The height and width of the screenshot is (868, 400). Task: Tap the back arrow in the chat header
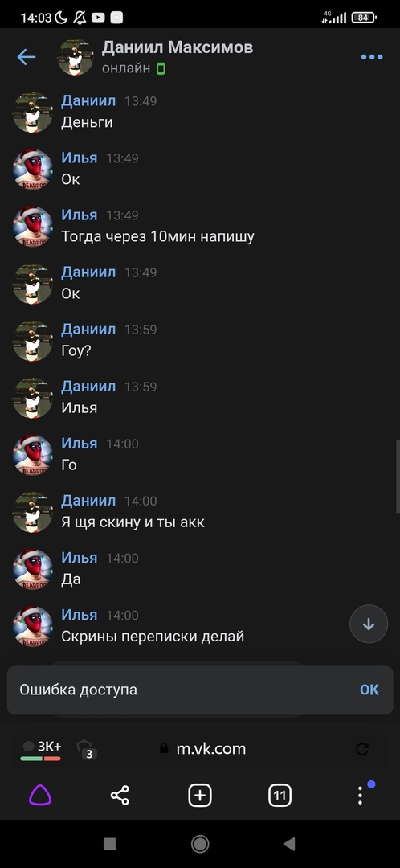click(x=26, y=57)
